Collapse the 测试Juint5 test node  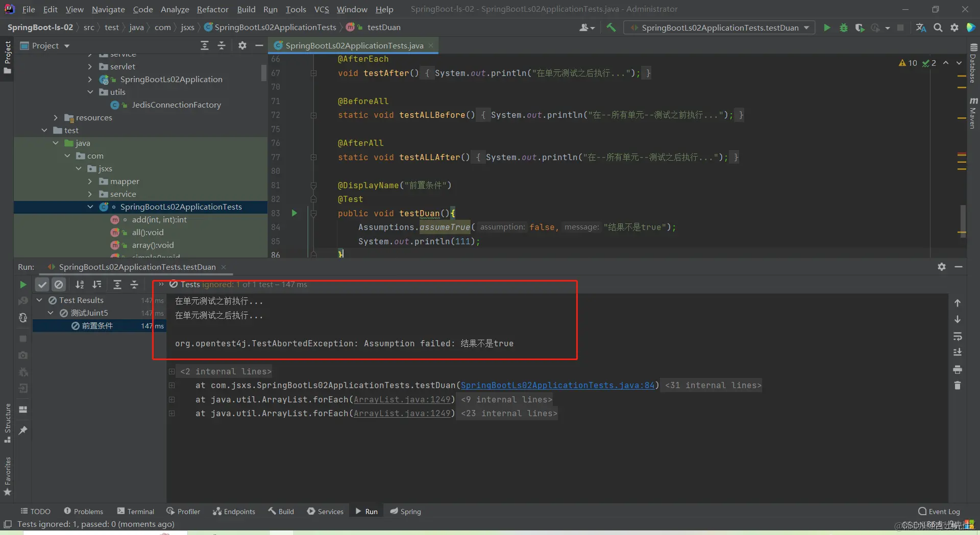[51, 313]
